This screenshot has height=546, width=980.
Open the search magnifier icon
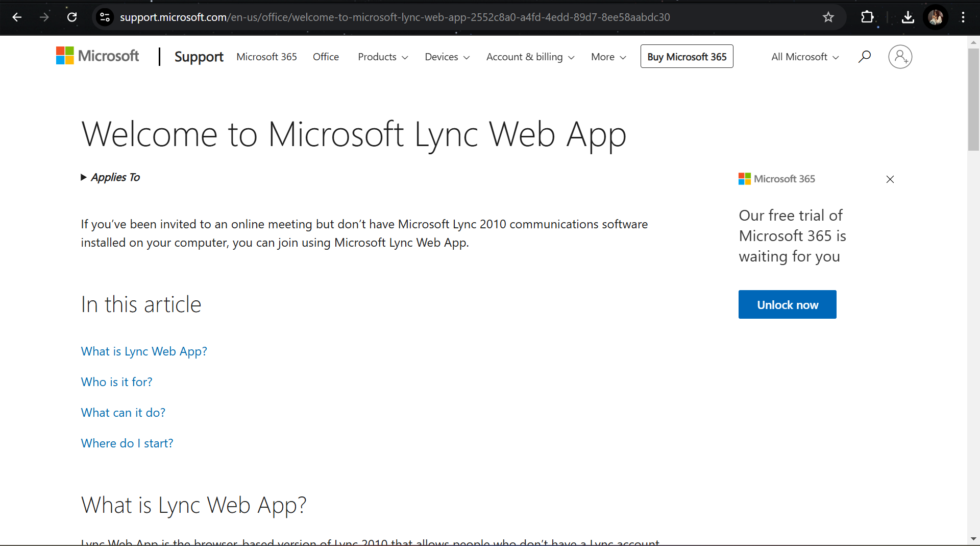point(864,57)
